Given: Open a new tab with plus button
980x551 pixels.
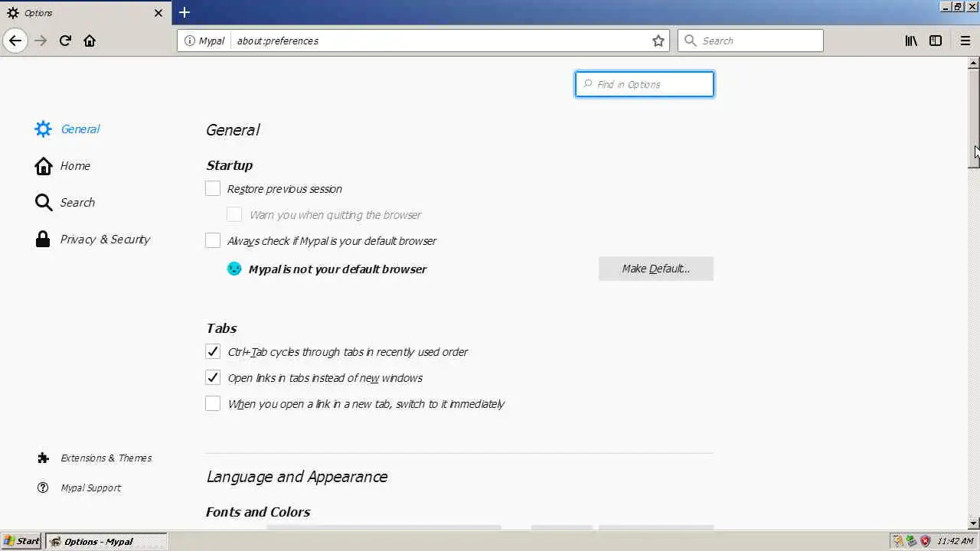Looking at the screenshot, I should pyautogui.click(x=185, y=12).
